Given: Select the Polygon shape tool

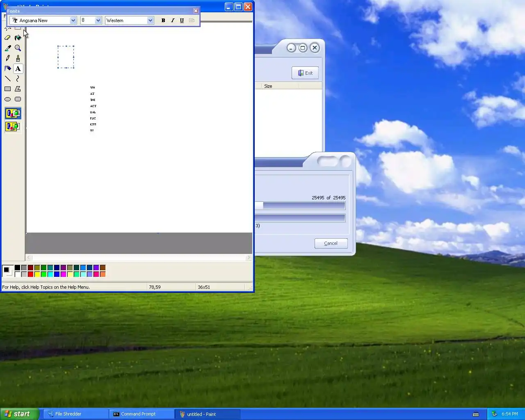Looking at the screenshot, I should (x=18, y=89).
